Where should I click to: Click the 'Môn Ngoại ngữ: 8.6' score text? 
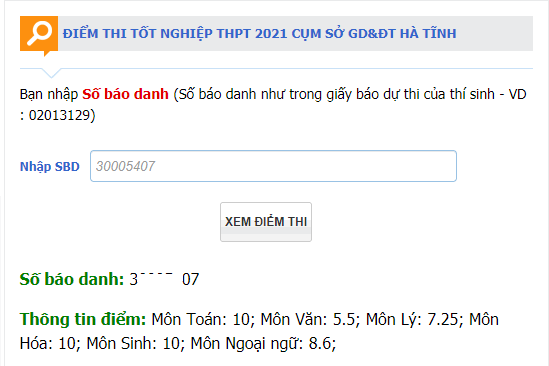(262, 343)
